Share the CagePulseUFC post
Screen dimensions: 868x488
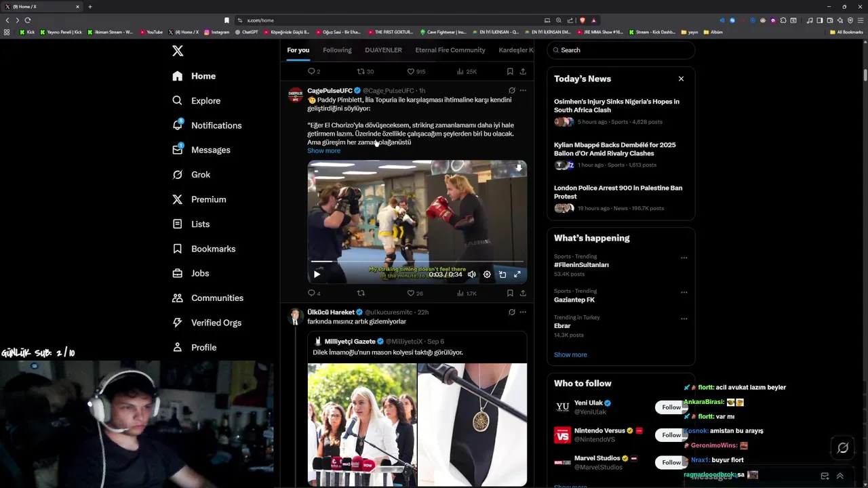point(523,293)
